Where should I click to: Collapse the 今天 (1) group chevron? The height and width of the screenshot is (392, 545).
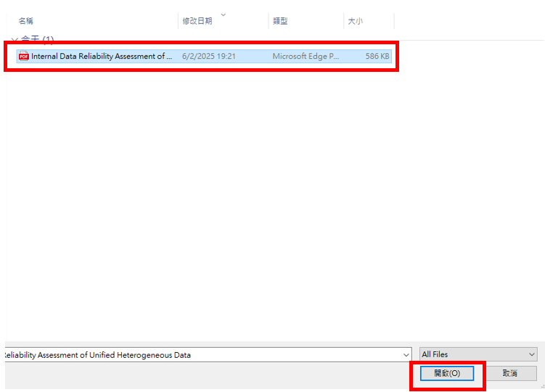pyautogui.click(x=14, y=40)
